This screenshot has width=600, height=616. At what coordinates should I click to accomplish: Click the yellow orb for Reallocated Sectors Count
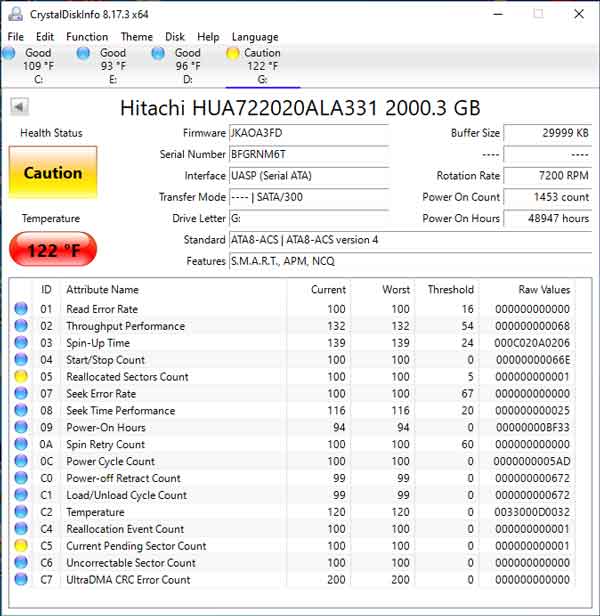21,376
